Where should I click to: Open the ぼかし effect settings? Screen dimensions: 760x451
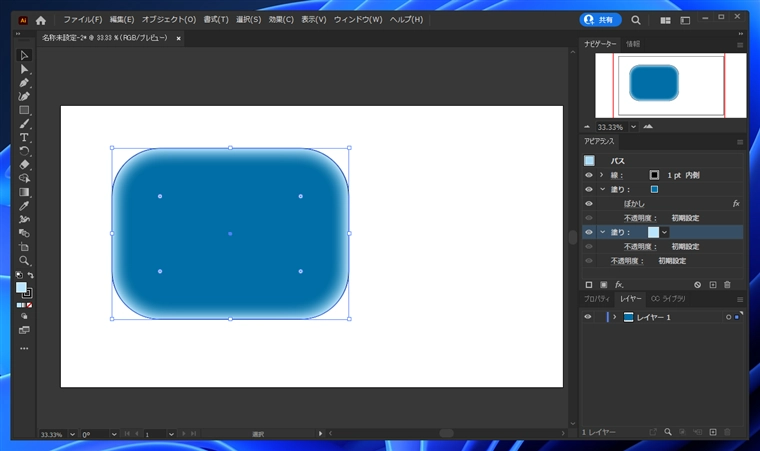[634, 204]
